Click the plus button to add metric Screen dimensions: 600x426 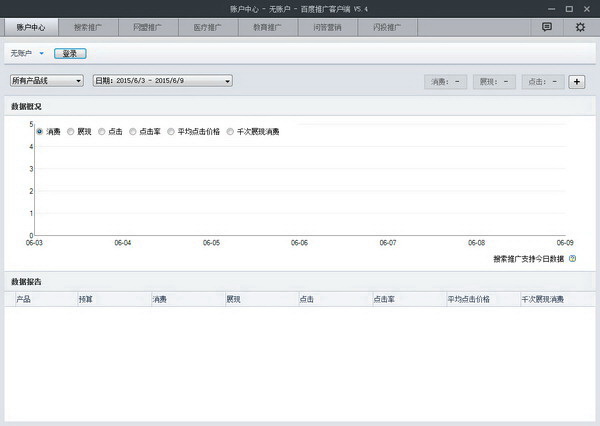coord(577,81)
